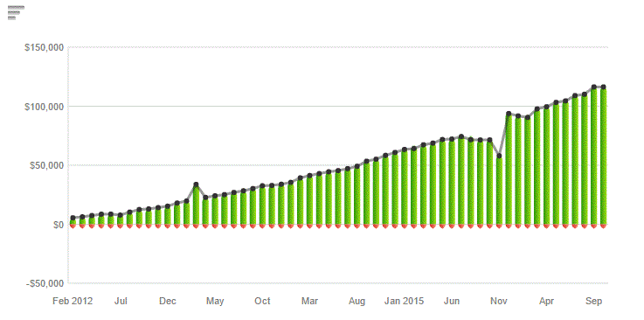
Task: Click the red baseline marker above Sep
Action: click(593, 226)
